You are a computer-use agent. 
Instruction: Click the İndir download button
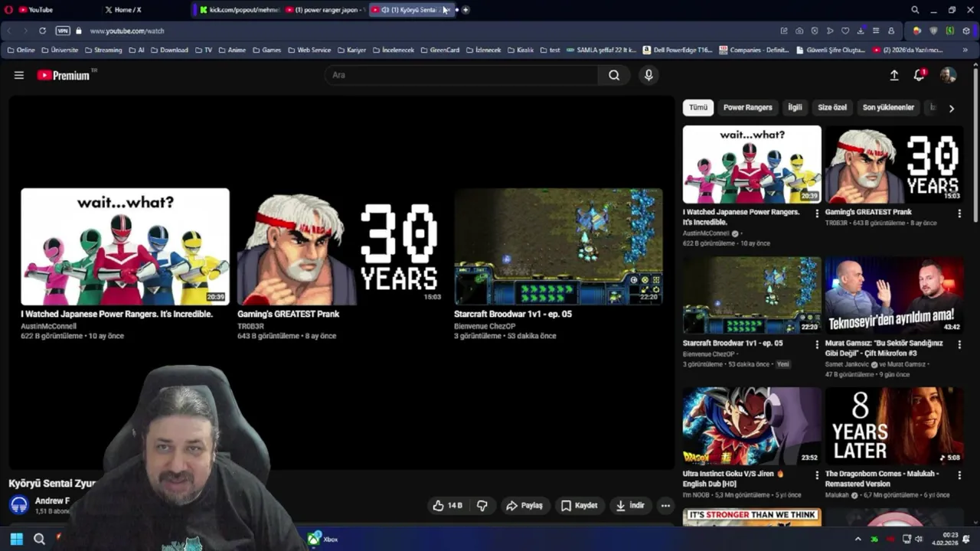coord(630,505)
